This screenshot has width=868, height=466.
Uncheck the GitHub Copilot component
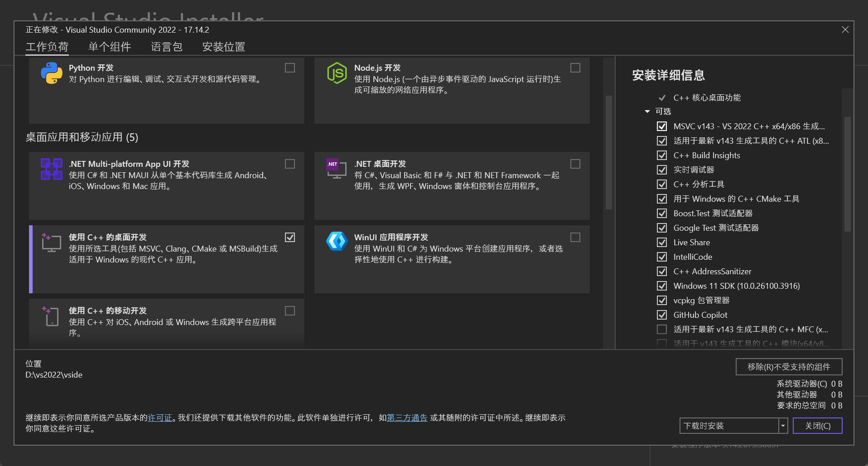point(662,315)
